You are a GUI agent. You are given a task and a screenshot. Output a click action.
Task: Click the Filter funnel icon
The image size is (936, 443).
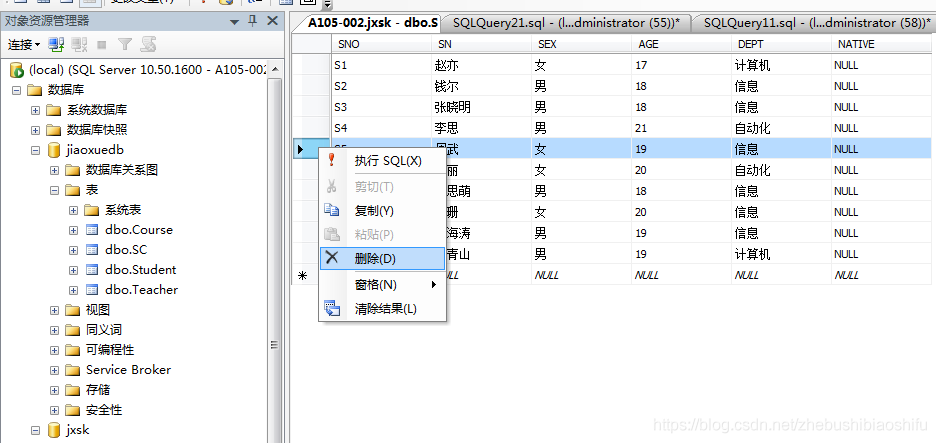(124, 44)
